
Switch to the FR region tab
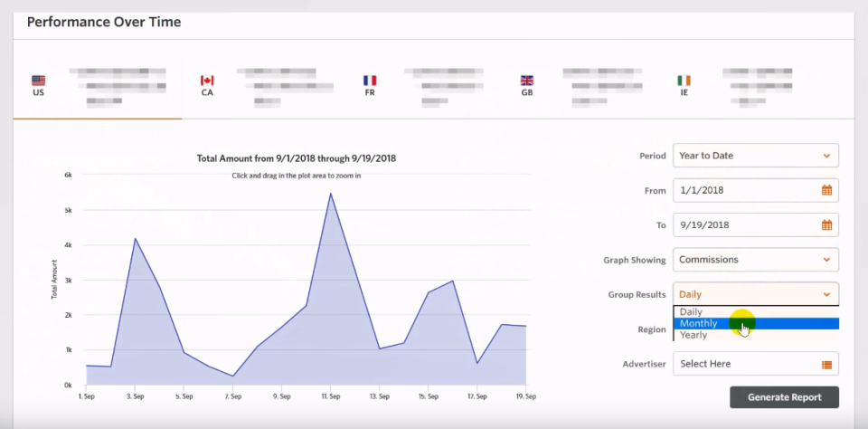tap(423, 87)
